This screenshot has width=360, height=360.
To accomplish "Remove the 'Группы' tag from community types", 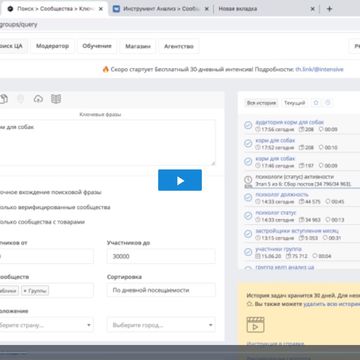I will (x=25, y=291).
